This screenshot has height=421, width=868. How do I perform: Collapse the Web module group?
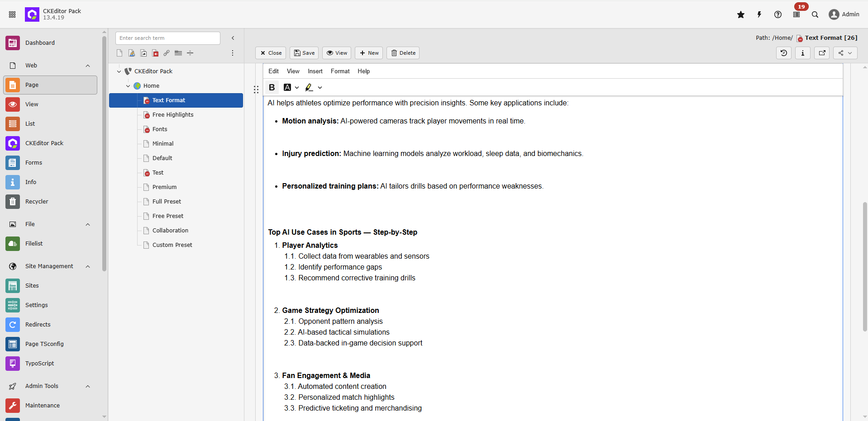(88, 66)
